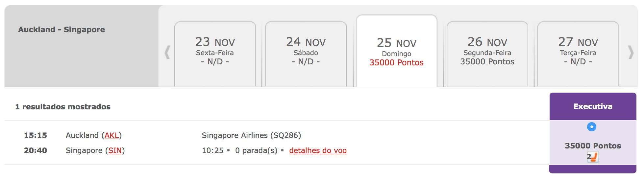Select the Executiva fare radio button

pyautogui.click(x=592, y=127)
